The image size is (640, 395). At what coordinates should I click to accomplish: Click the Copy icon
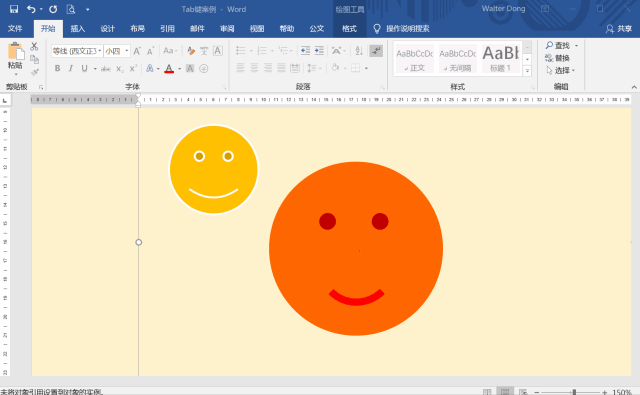[x=34, y=59]
